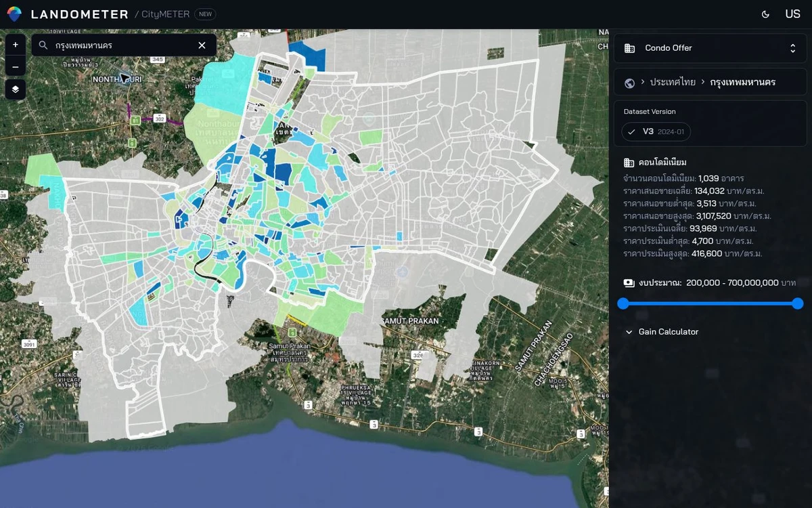This screenshot has height=508, width=812.
Task: Click the Dataset Version label
Action: tap(650, 112)
